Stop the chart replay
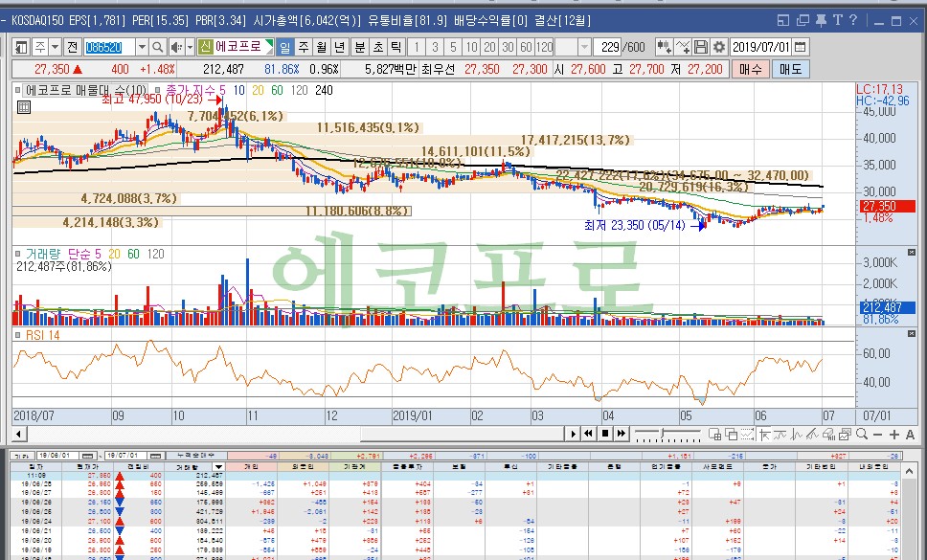 (x=605, y=435)
